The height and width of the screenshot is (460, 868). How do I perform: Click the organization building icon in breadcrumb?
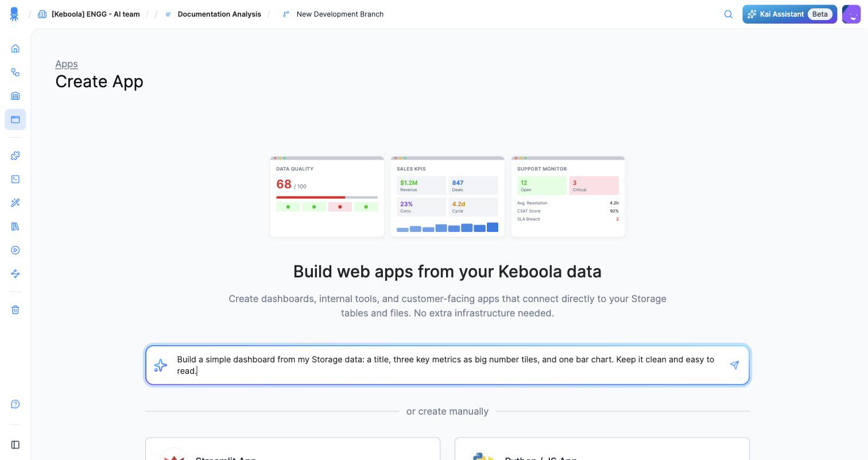click(x=42, y=14)
